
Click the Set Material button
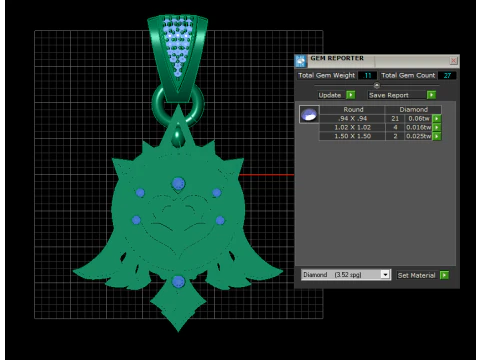417,275
